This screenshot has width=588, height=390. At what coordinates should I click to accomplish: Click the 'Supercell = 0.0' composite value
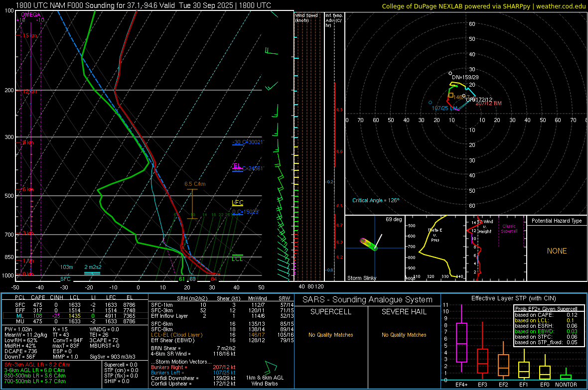121,365
